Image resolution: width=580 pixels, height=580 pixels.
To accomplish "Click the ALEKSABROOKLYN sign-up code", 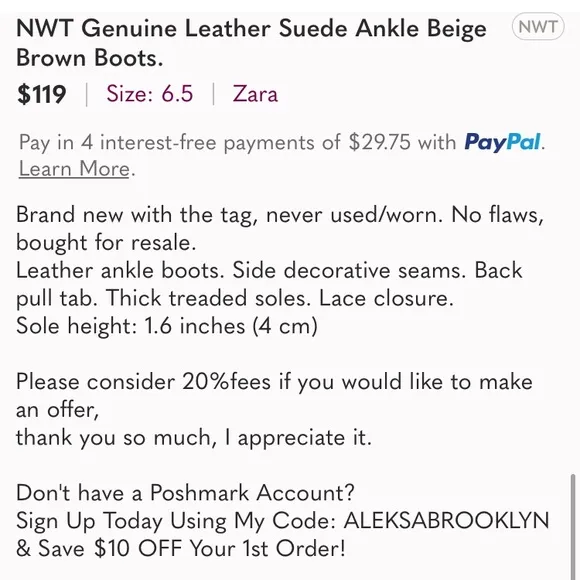I will pos(446,520).
